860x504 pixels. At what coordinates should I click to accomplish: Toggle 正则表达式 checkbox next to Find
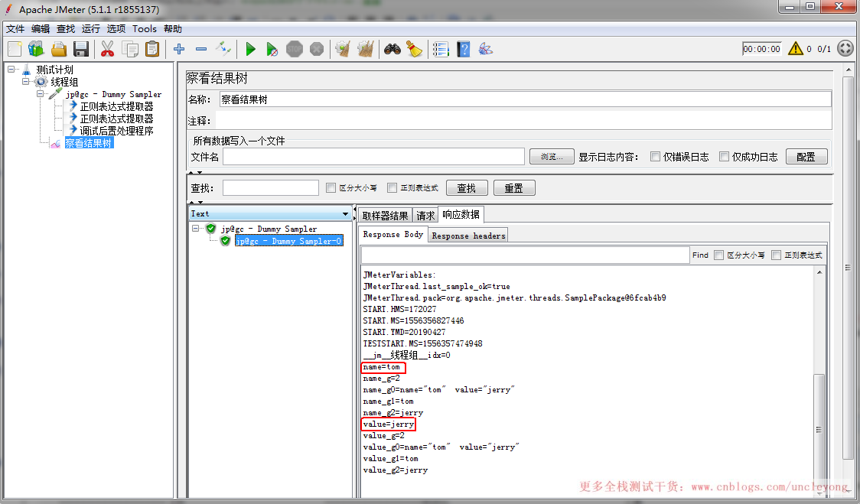[776, 255]
